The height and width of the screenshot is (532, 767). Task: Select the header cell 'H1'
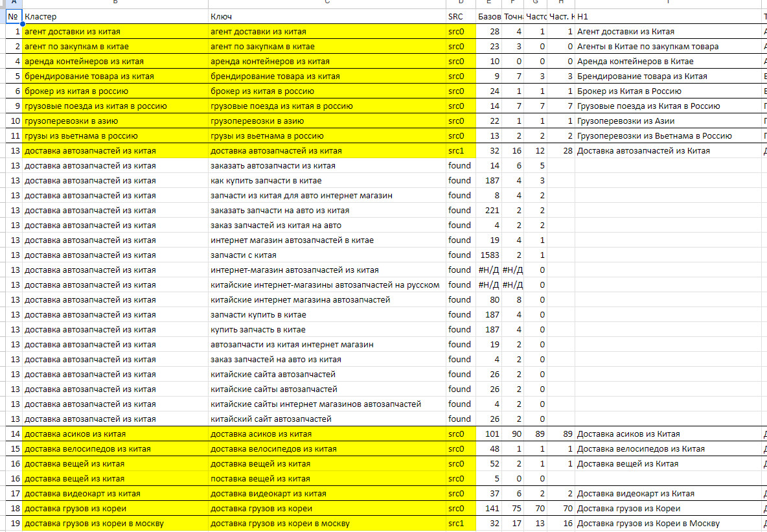[x=668, y=17]
